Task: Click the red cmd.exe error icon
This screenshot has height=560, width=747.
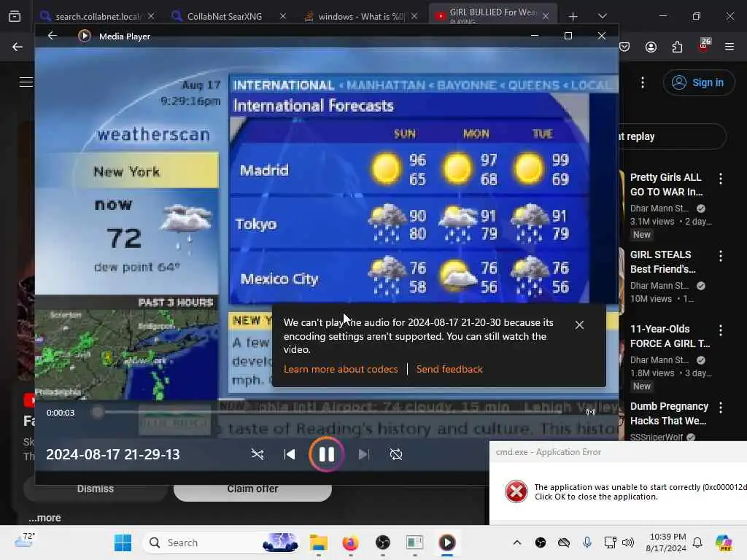Action: tap(516, 491)
